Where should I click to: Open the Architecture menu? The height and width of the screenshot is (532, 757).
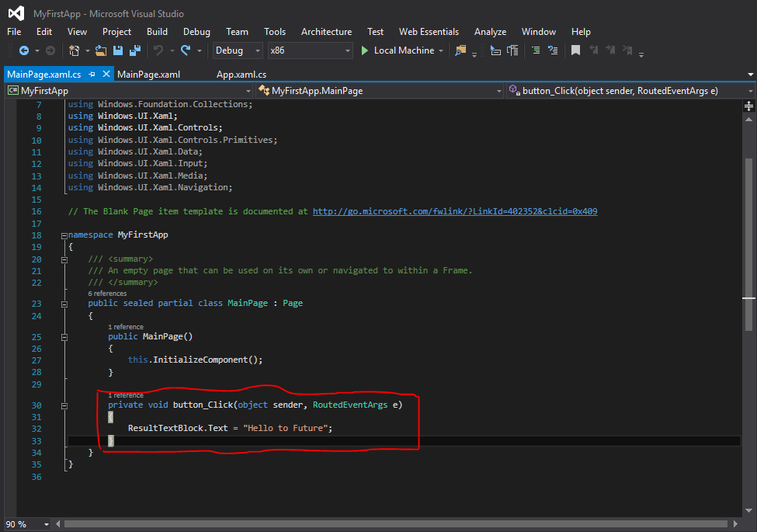pos(326,32)
